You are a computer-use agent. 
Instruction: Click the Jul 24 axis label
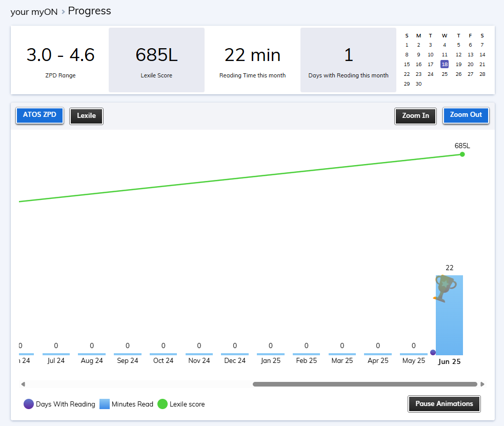click(56, 360)
